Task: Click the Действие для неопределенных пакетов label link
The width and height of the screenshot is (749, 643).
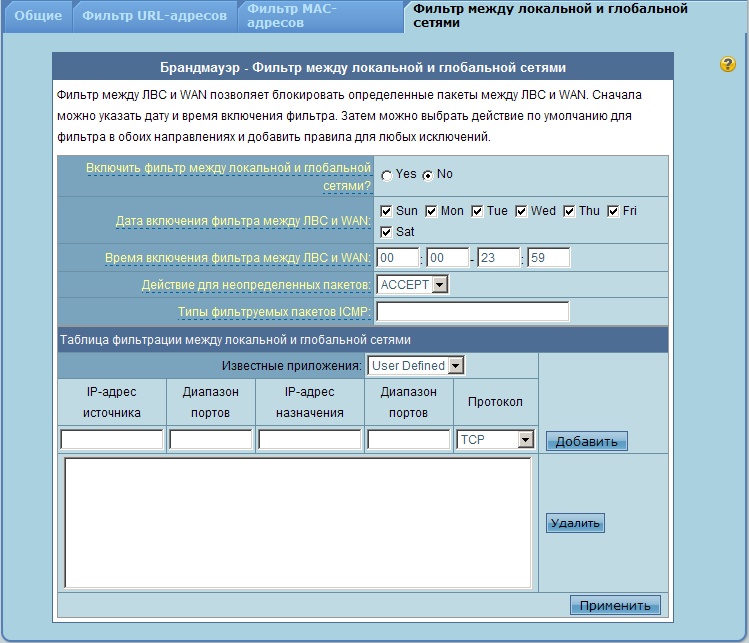Action: [x=256, y=285]
